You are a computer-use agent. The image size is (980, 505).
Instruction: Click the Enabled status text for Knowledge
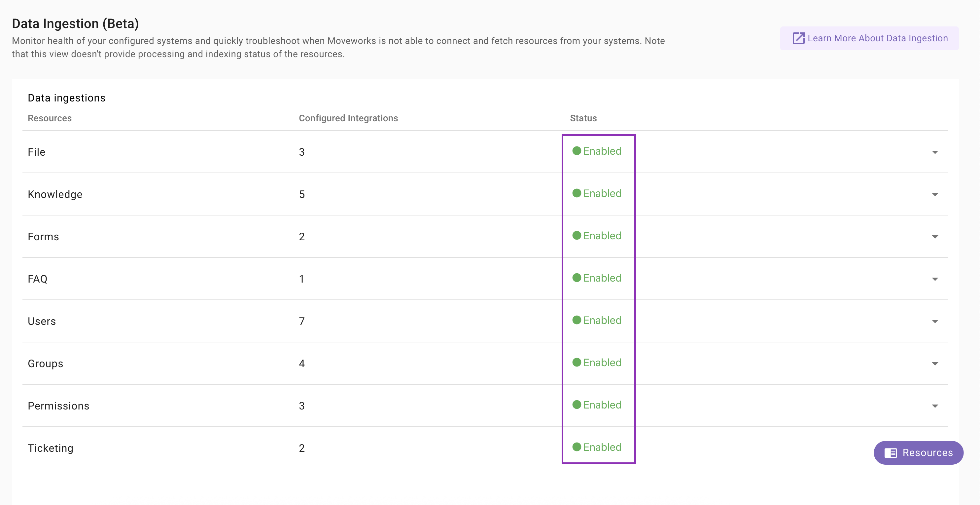602,193
